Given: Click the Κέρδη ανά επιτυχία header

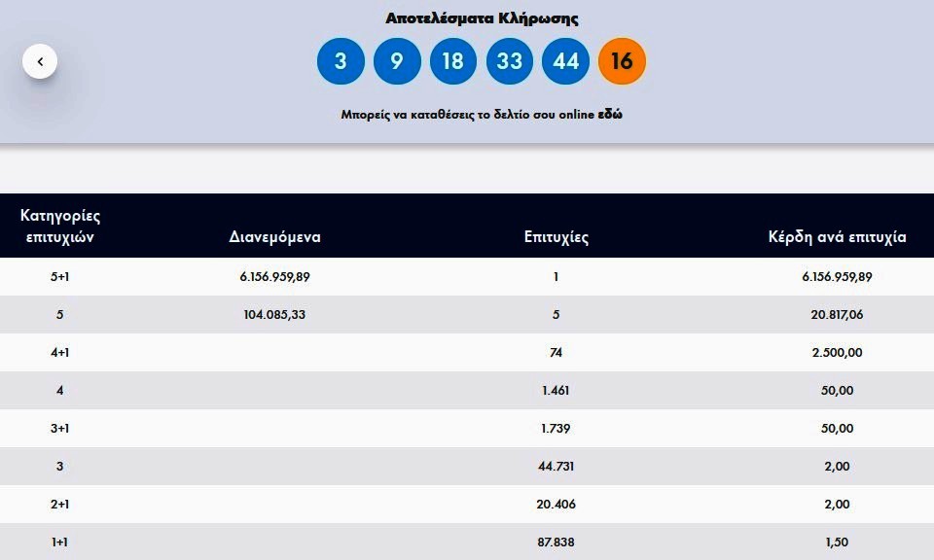Looking at the screenshot, I should [x=837, y=237].
